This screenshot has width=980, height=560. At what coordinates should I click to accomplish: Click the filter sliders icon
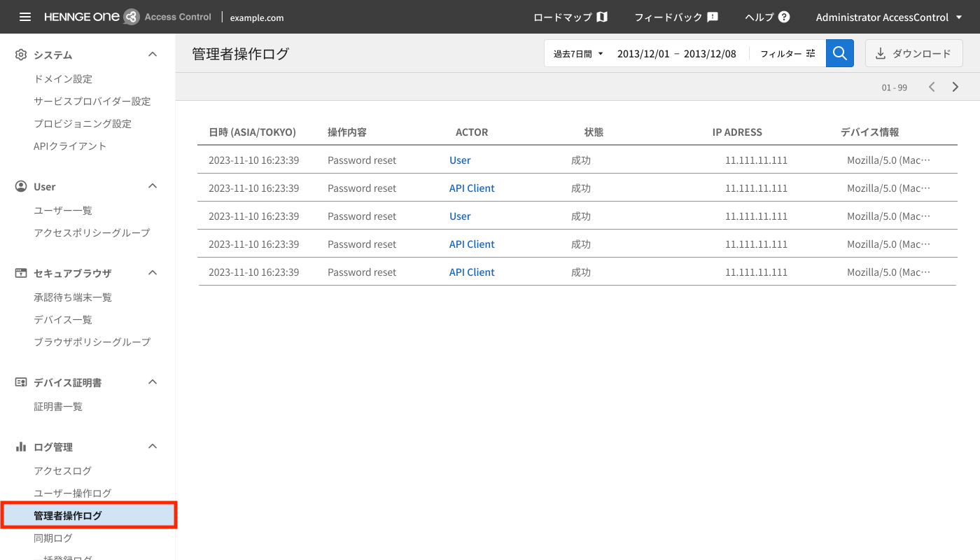click(x=811, y=53)
